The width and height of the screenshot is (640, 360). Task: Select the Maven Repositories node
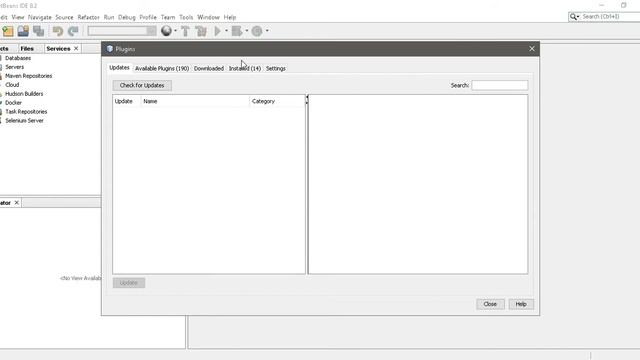[x=29, y=76]
